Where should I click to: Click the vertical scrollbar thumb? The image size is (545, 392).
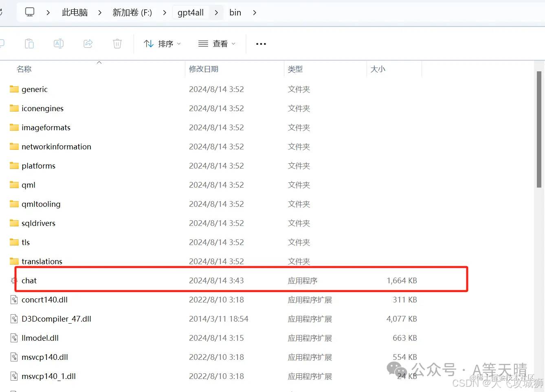(x=539, y=129)
